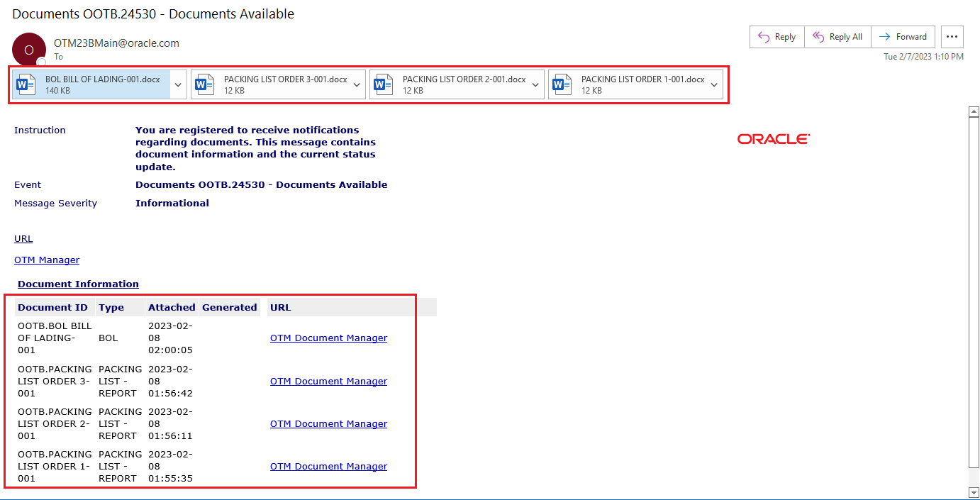
Task: Expand dropdown for PACKING LIST ORDER 3-001.docx
Action: [x=357, y=85]
